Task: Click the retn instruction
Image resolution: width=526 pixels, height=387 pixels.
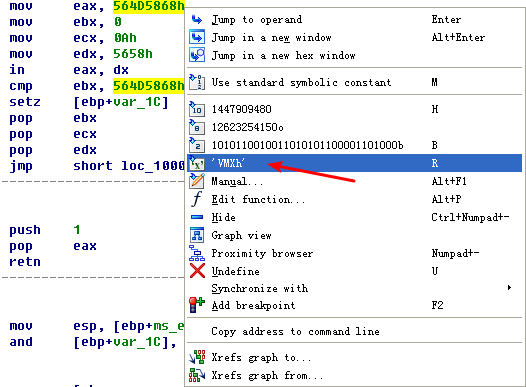Action: tap(25, 262)
